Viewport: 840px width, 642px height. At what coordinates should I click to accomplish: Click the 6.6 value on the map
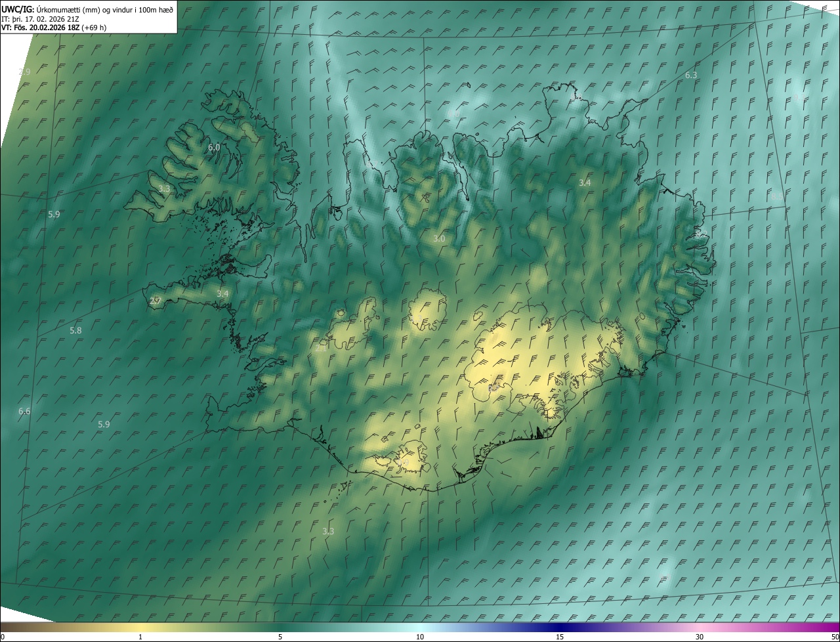24,412
